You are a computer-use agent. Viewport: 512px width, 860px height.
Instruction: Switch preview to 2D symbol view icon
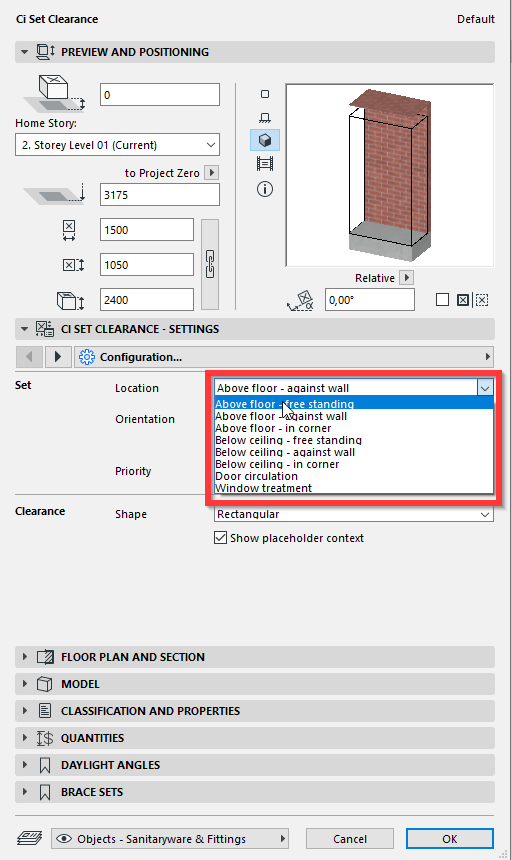[x=265, y=94]
